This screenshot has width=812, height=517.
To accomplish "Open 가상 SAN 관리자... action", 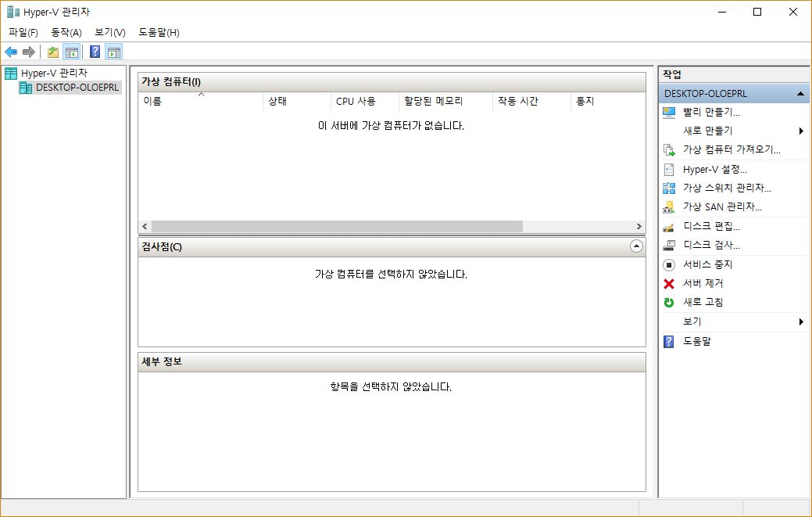I will click(722, 207).
